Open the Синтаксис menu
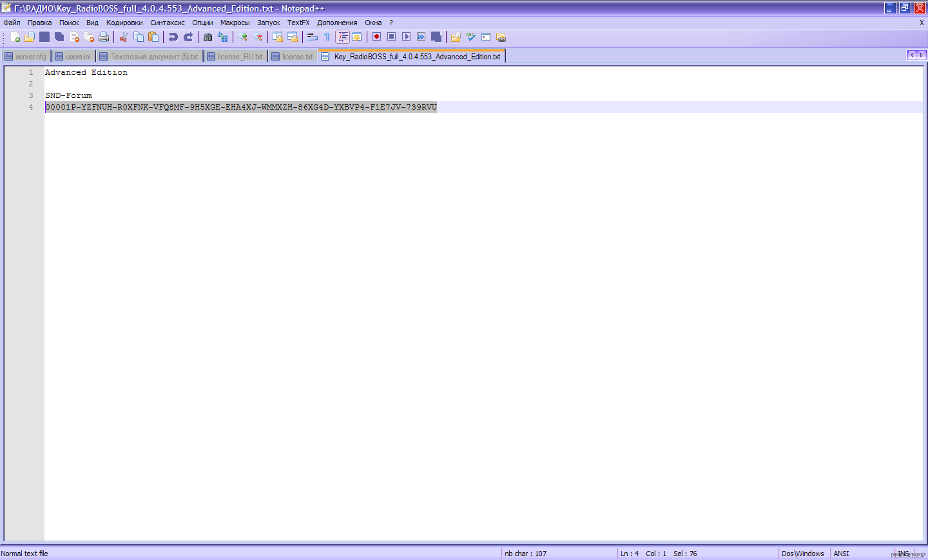 168,23
